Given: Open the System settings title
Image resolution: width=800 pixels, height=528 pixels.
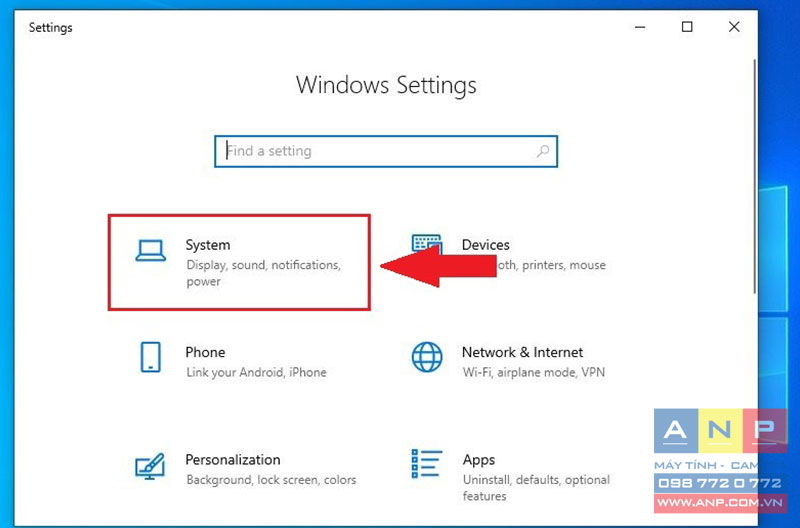Looking at the screenshot, I should pos(208,245).
